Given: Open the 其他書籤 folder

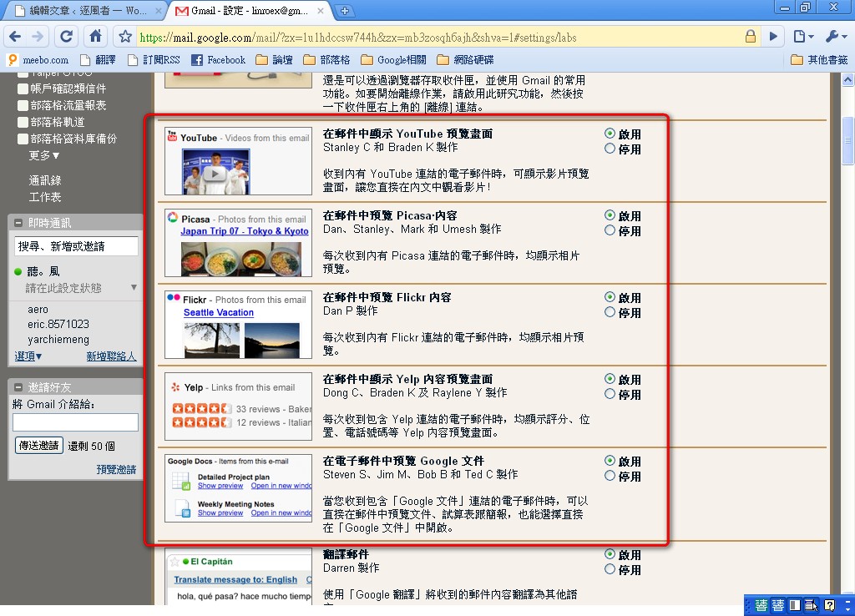Looking at the screenshot, I should coord(820,60).
